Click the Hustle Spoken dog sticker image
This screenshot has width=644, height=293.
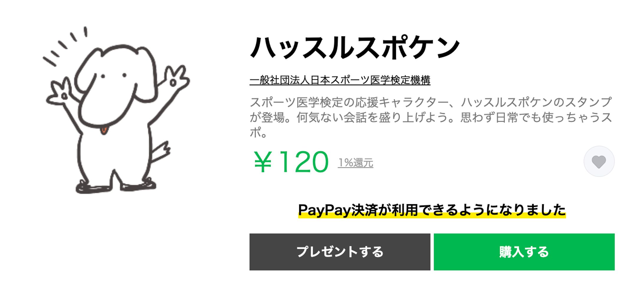pyautogui.click(x=115, y=112)
